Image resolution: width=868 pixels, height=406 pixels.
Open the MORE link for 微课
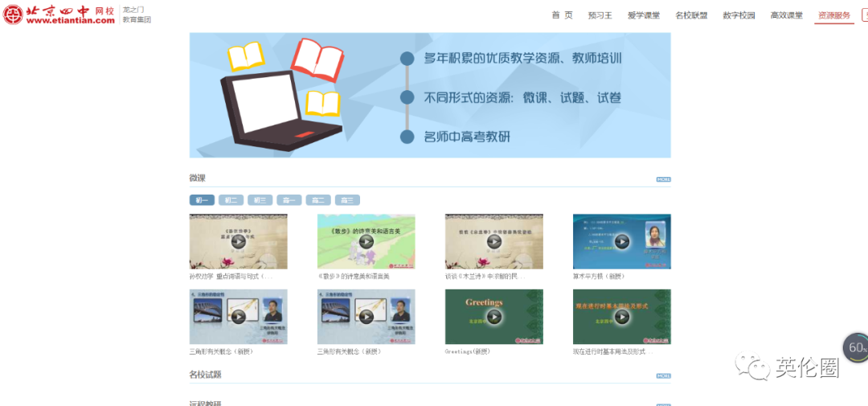click(x=663, y=179)
